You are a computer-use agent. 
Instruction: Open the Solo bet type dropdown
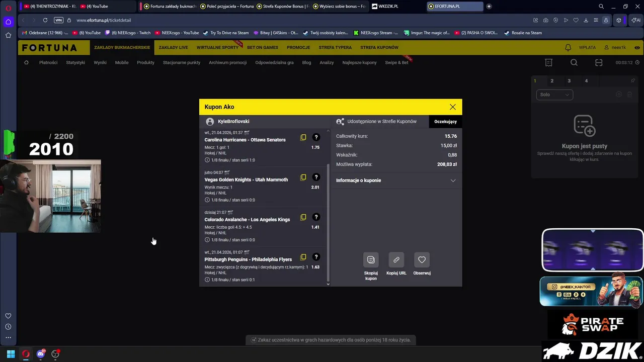554,95
